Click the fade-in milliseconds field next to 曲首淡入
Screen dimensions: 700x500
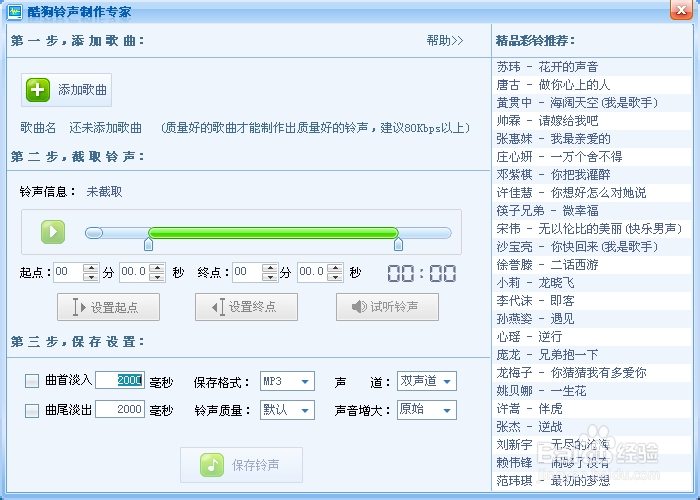(120, 380)
